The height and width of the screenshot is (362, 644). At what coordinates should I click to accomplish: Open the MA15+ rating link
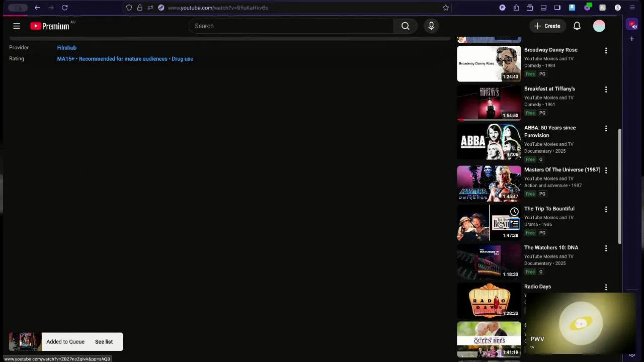[125, 59]
